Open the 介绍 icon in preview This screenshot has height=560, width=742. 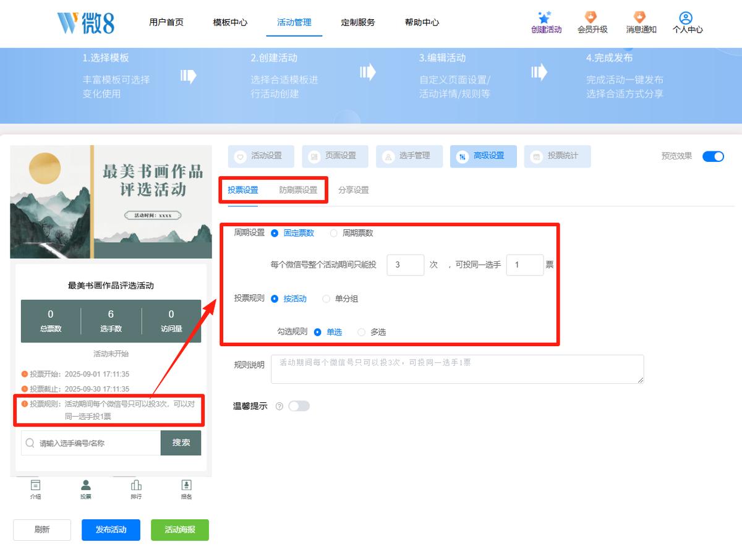tap(36, 485)
